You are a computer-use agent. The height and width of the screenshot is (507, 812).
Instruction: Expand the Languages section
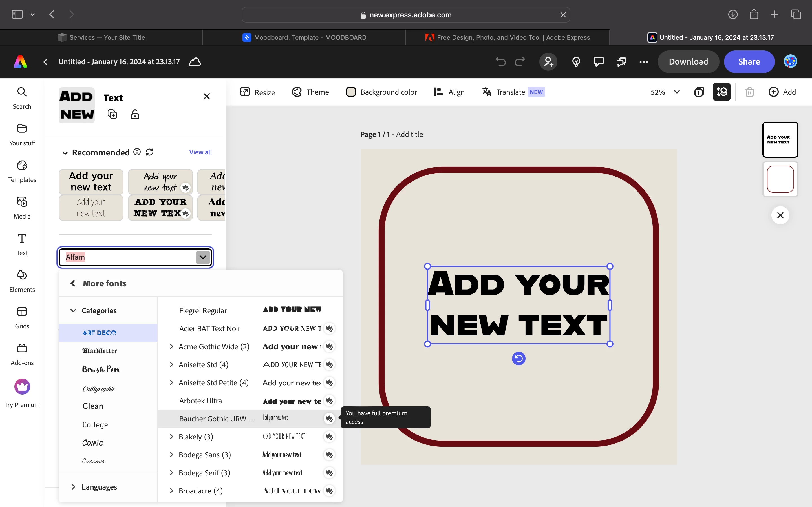point(73,486)
